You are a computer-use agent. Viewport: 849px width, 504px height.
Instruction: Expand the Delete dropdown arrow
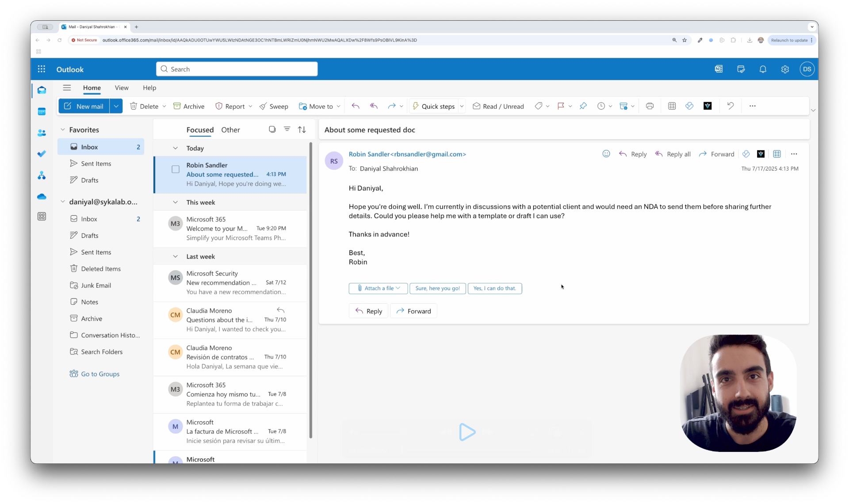[x=164, y=106]
